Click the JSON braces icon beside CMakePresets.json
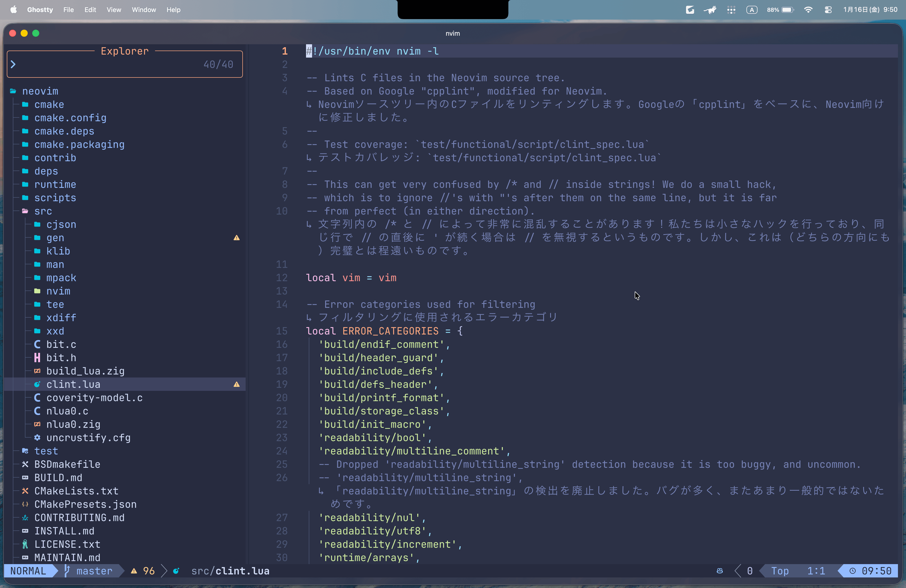The width and height of the screenshot is (906, 588). 25,504
